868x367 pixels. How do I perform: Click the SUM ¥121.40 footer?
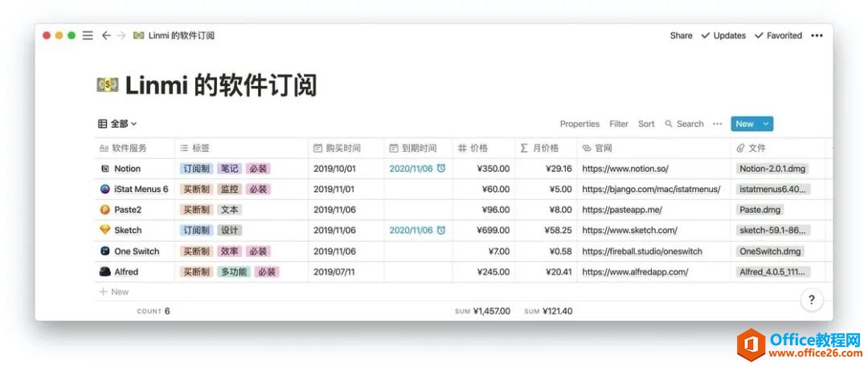pyautogui.click(x=548, y=311)
